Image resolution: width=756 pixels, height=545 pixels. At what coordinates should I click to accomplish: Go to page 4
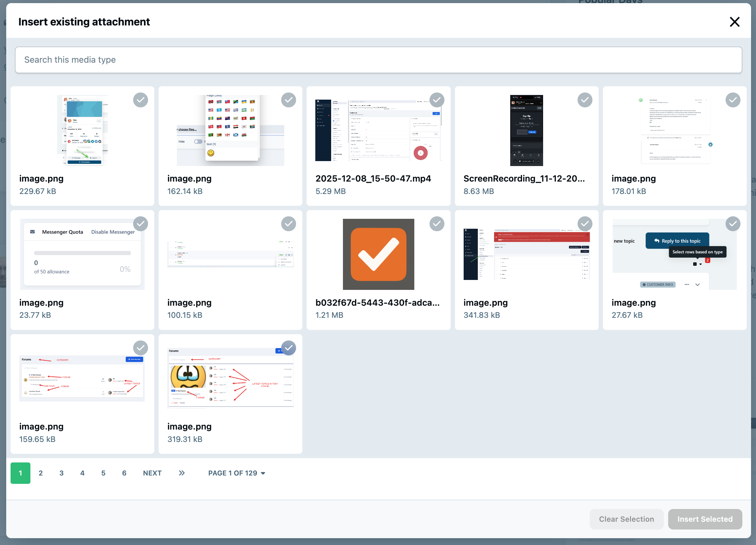(82, 473)
